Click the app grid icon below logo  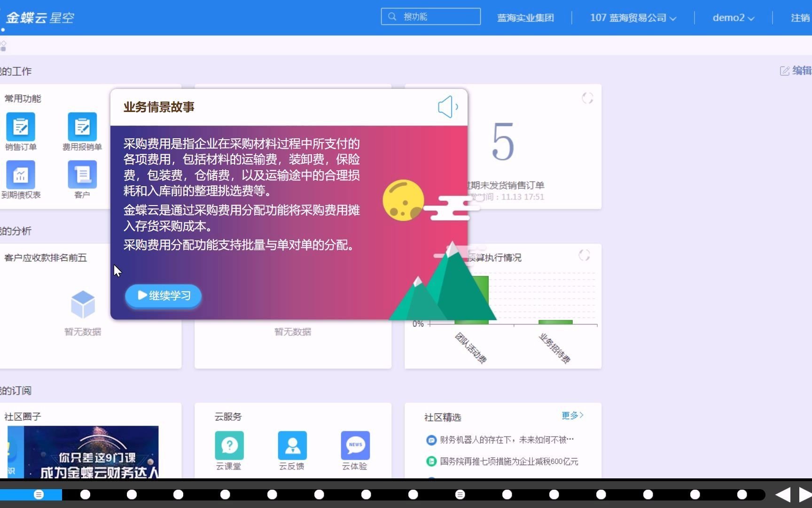click(3, 46)
